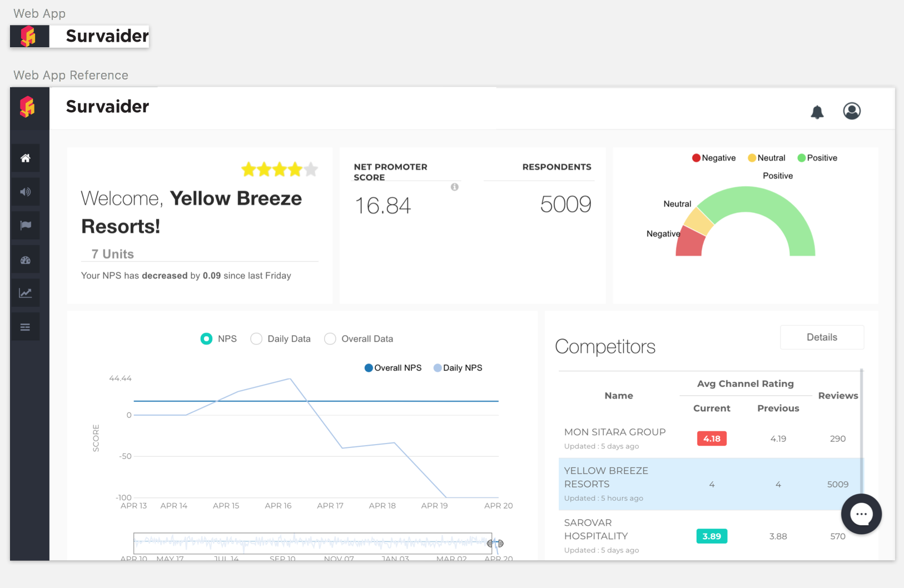Click the teal 3.89 rating badge
This screenshot has width=904, height=588.
[712, 536]
